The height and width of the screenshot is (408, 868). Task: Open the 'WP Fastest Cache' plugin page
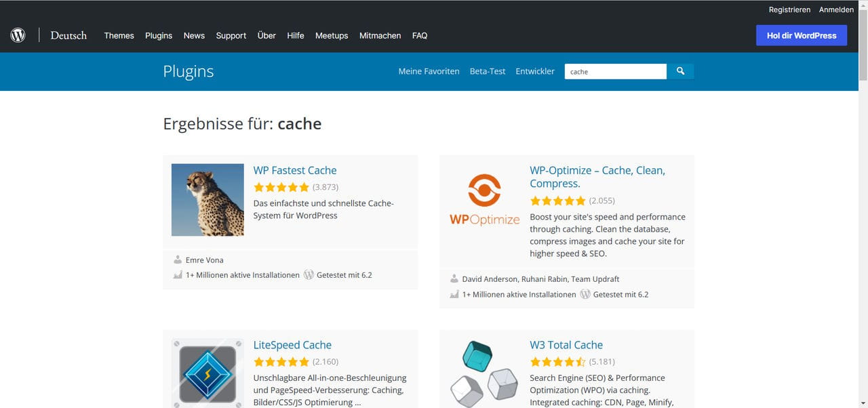(x=295, y=170)
